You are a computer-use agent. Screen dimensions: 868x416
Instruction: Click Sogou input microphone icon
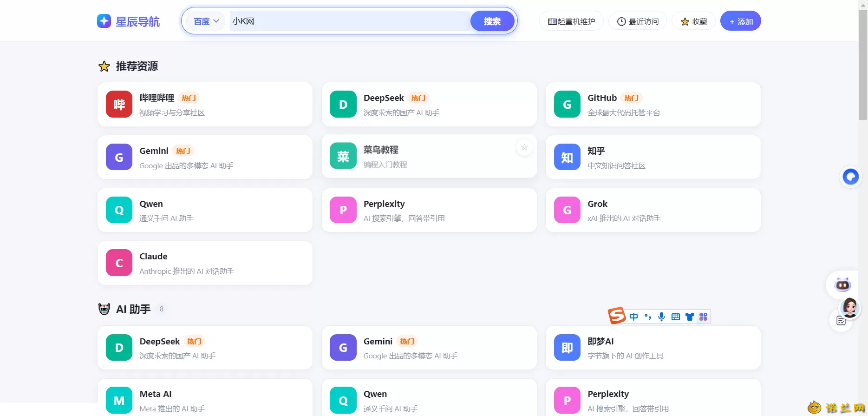[662, 317]
